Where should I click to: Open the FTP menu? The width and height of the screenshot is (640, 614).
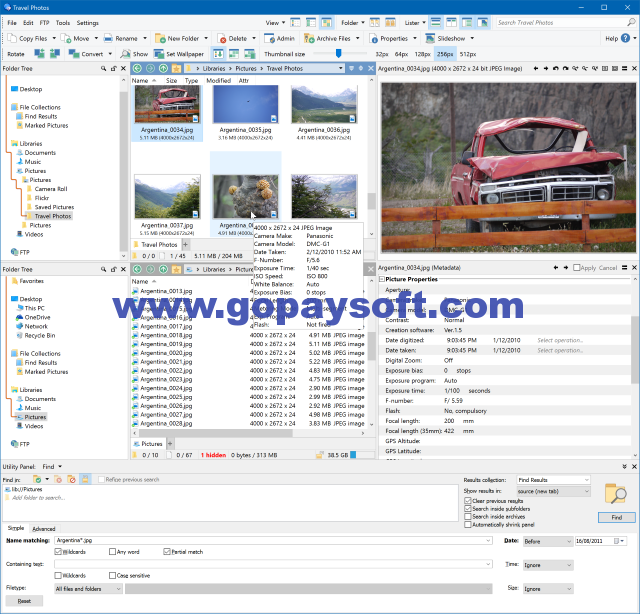44,23
